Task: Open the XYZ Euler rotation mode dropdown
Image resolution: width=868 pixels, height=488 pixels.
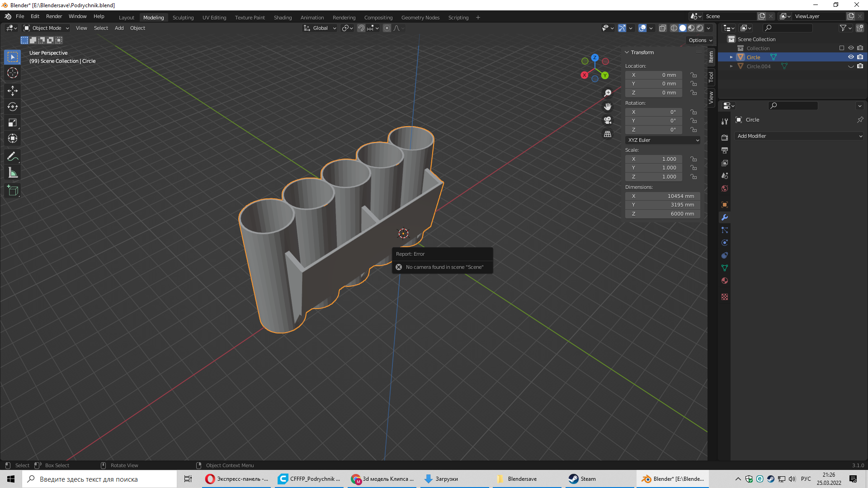Action: pos(663,140)
